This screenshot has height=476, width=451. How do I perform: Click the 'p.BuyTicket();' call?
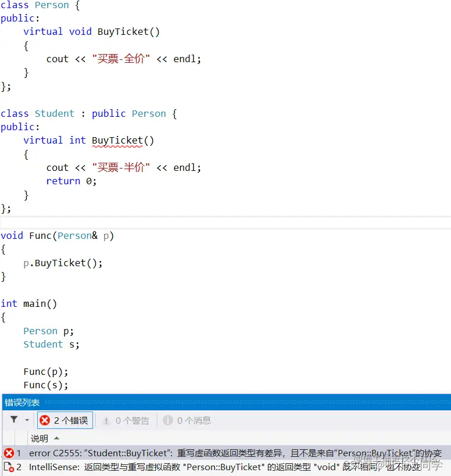coord(63,263)
